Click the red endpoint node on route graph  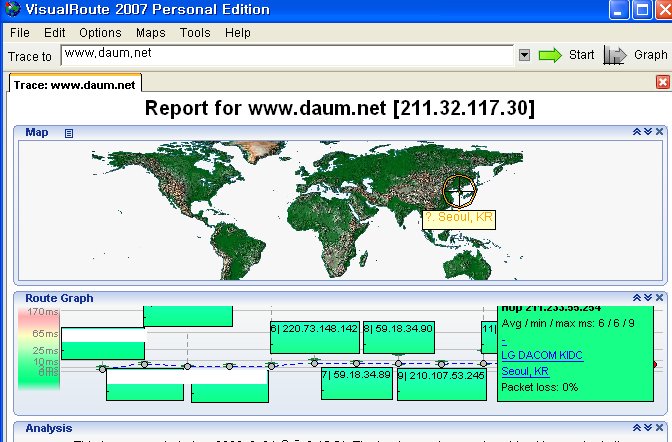[655, 364]
